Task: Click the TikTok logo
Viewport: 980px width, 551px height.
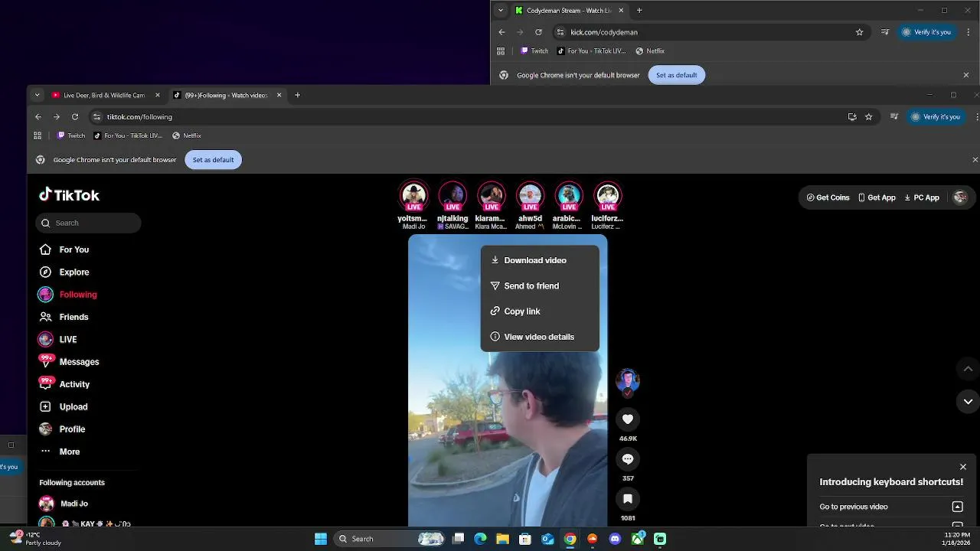Action: click(70, 195)
